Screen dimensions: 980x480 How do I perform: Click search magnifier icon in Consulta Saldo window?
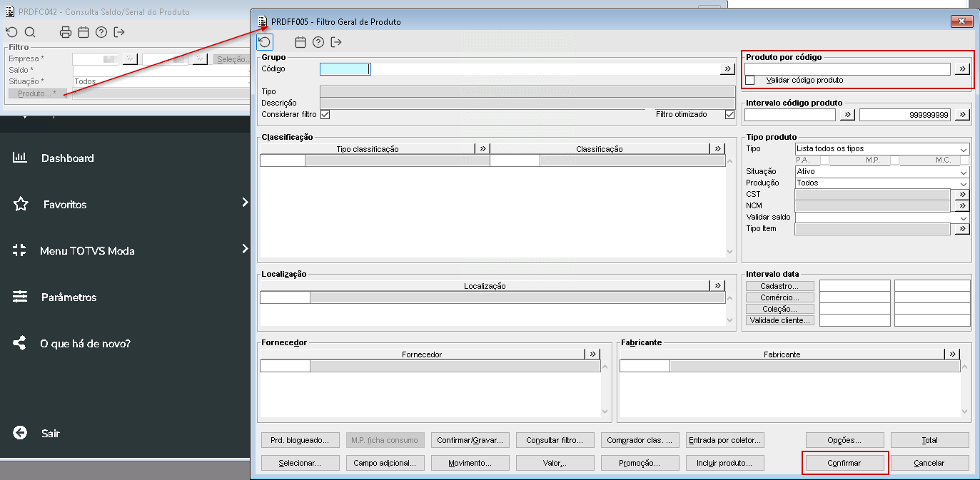click(x=30, y=32)
